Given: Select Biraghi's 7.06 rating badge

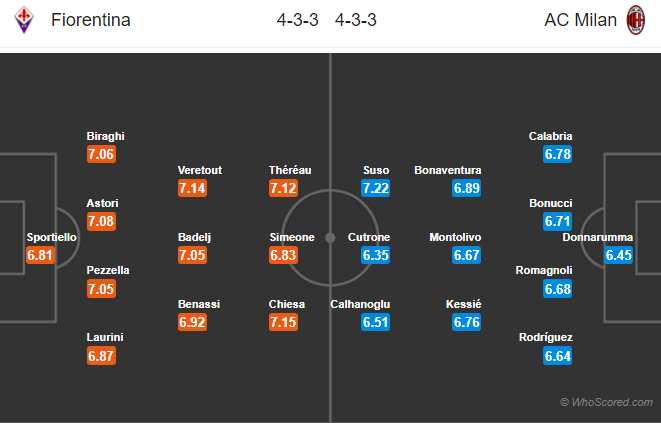Looking at the screenshot, I should [x=102, y=154].
